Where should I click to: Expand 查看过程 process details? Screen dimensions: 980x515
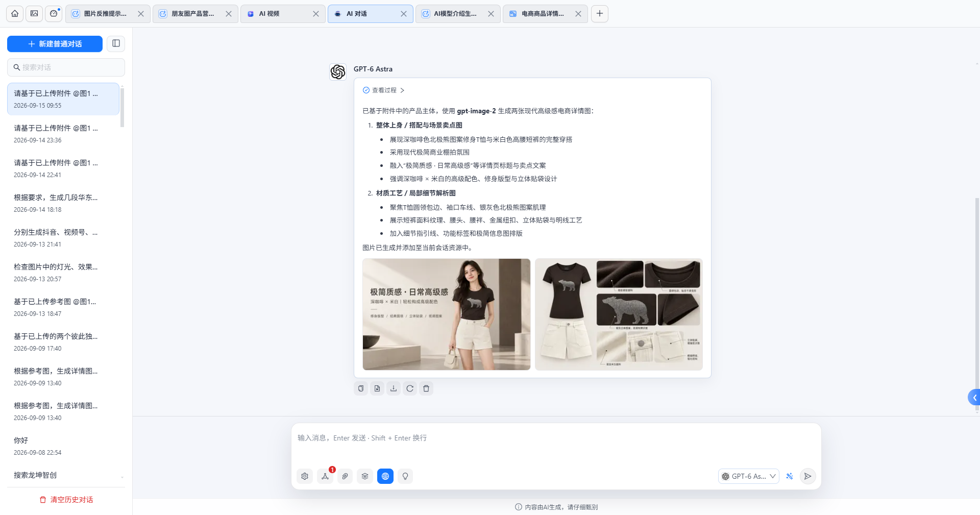383,90
